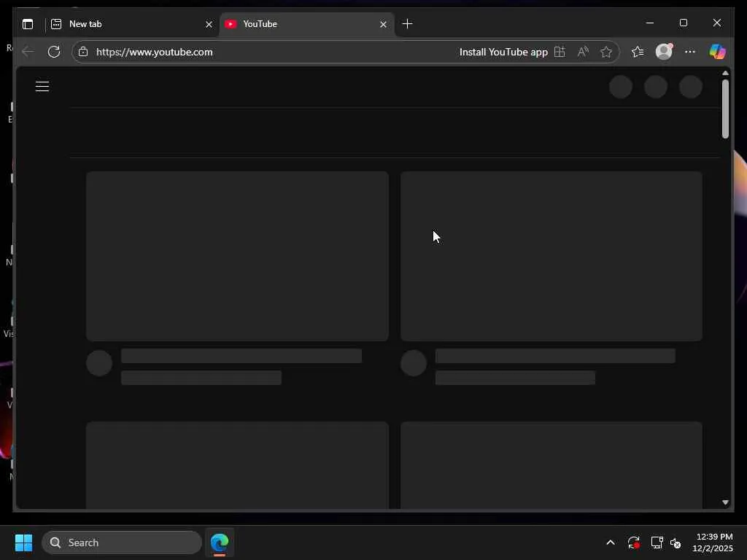The image size is (747, 560).
Task: View site information lock icon
Action: tap(83, 52)
